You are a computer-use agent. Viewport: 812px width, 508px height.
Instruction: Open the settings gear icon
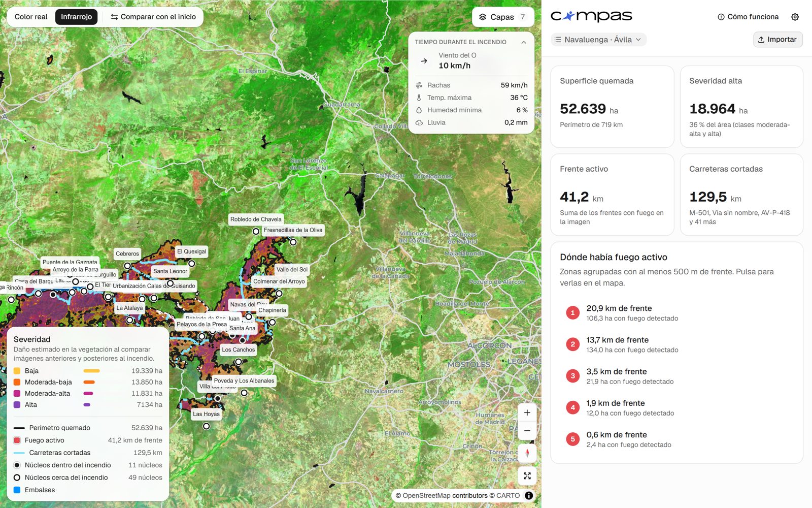click(795, 17)
